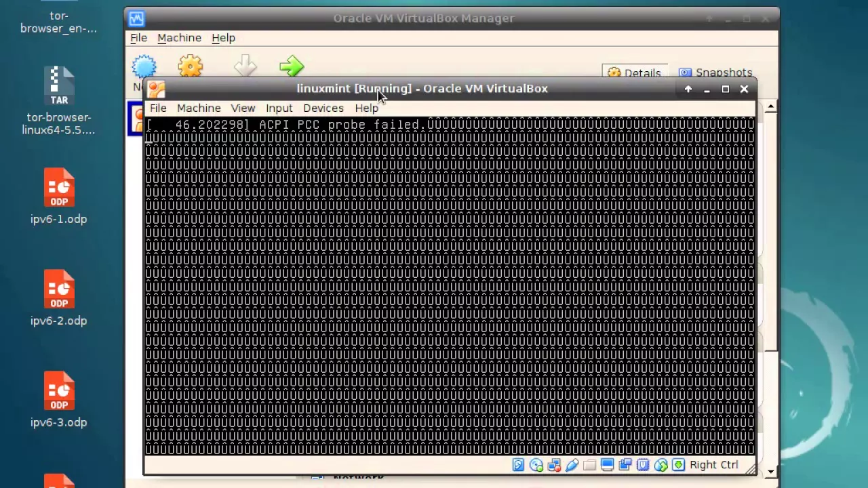Select the tor-browser_en desktop item label
The height and width of the screenshot is (488, 868).
[x=58, y=22]
